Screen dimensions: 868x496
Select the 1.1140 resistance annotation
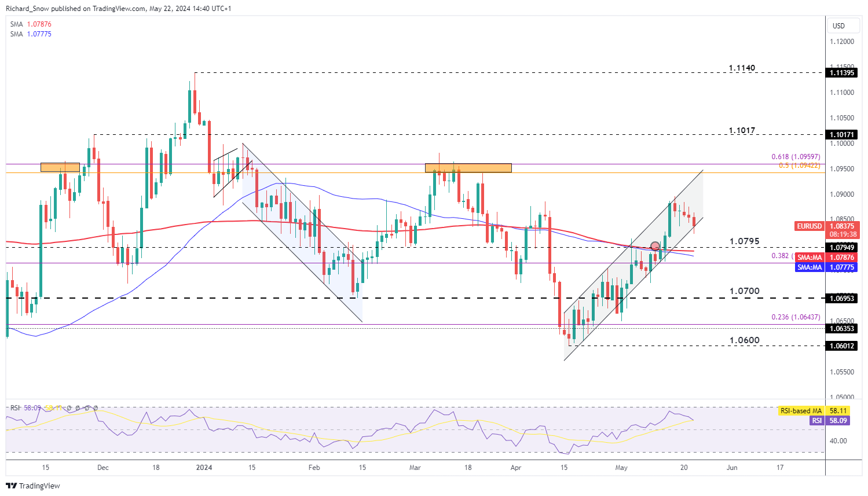742,68
